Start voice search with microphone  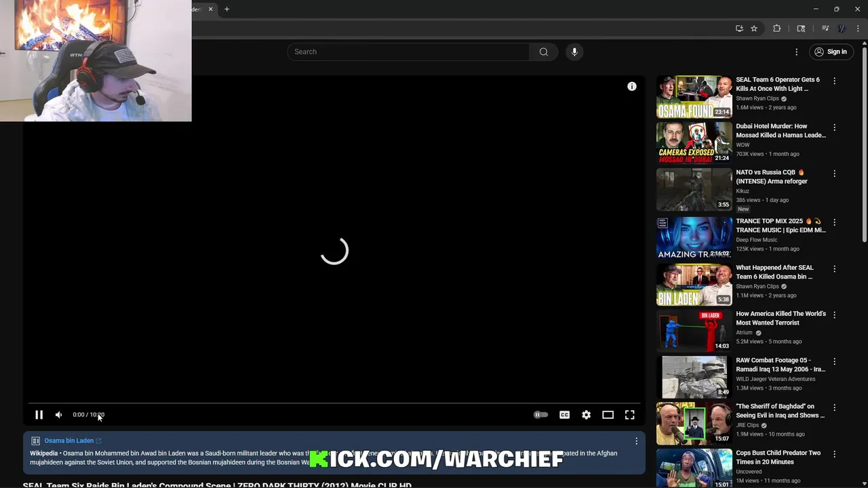click(x=574, y=52)
